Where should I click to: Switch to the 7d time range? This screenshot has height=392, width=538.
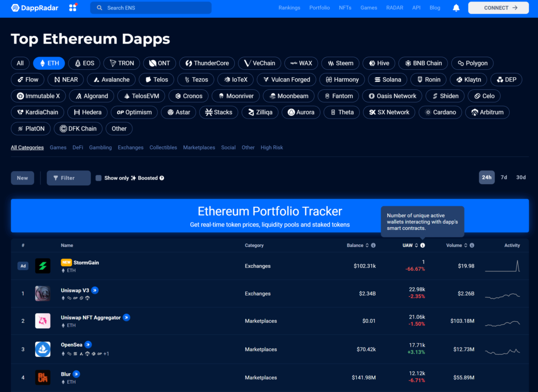tap(504, 177)
